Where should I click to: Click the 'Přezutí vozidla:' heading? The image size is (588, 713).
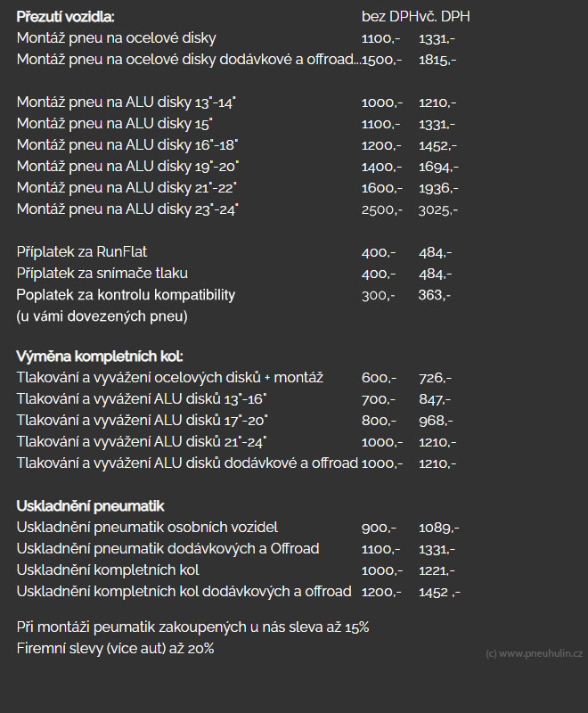point(65,17)
